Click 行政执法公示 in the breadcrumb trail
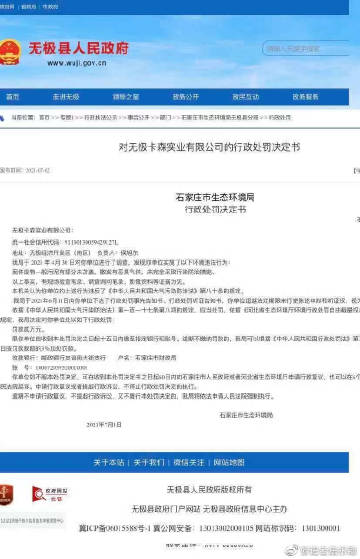 coord(101,117)
